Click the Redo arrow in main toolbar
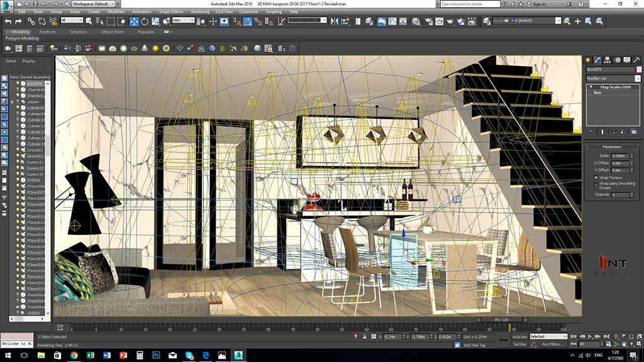The height and width of the screenshot is (362, 644). [18, 21]
